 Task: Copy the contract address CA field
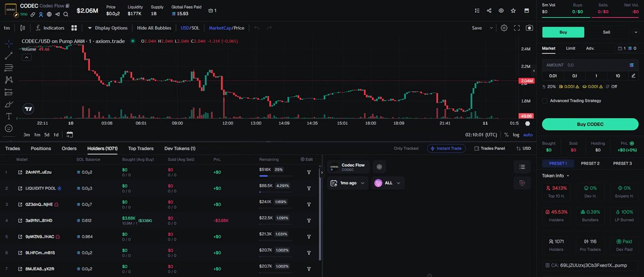[590, 265]
